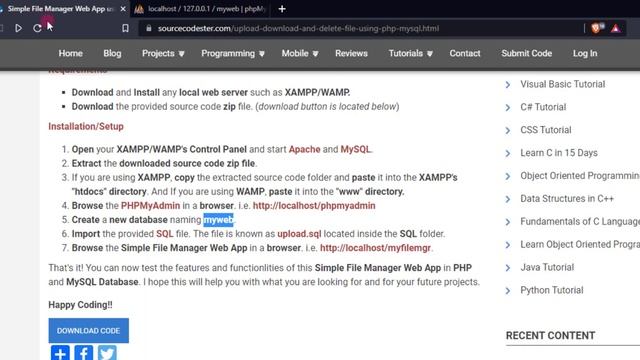Expand the Projects dropdown menu

point(163,53)
